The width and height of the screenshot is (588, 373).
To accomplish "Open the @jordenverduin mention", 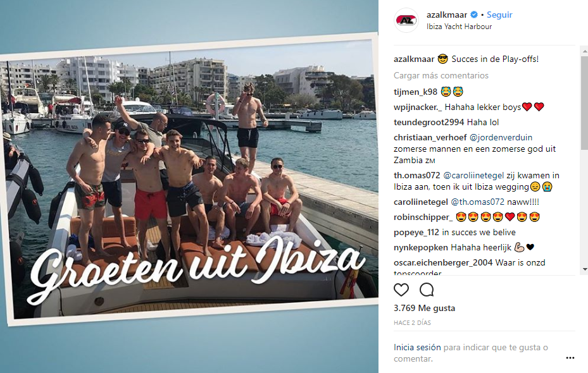I will [x=501, y=137].
